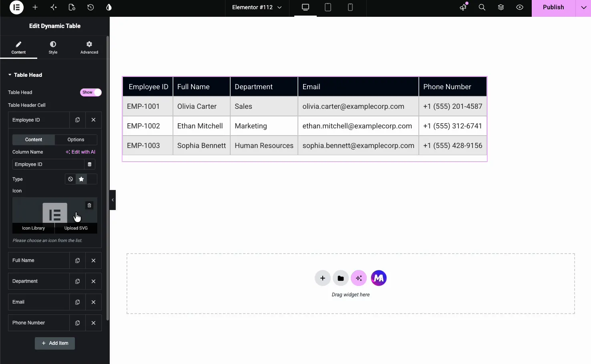591x364 pixels.
Task: Open the Add Element plus icon
Action: coord(35,7)
